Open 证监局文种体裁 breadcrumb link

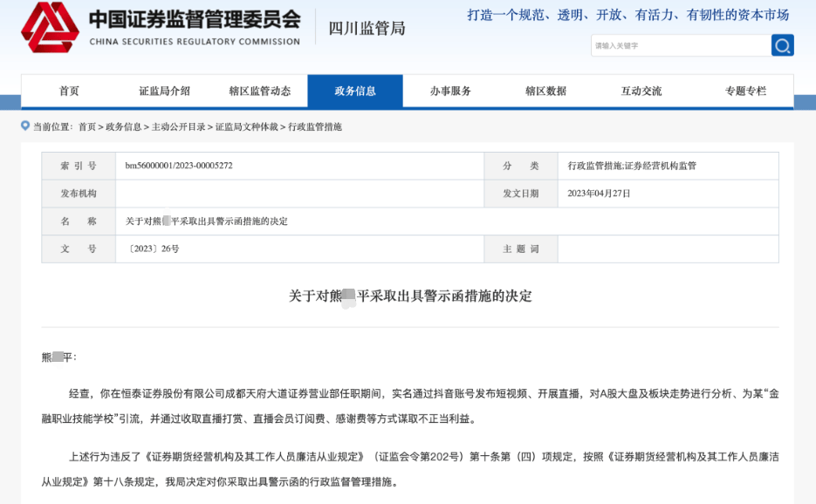click(x=247, y=127)
